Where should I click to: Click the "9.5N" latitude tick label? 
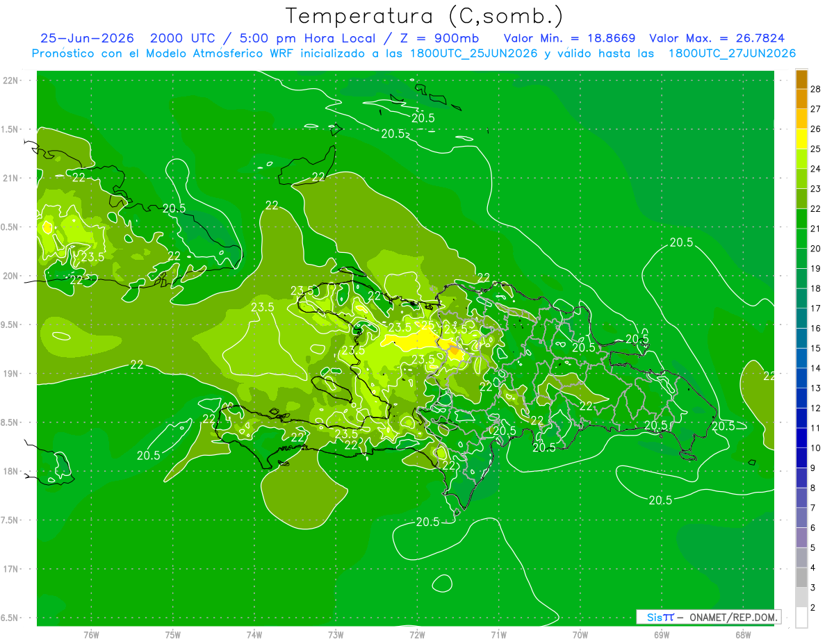[10, 324]
